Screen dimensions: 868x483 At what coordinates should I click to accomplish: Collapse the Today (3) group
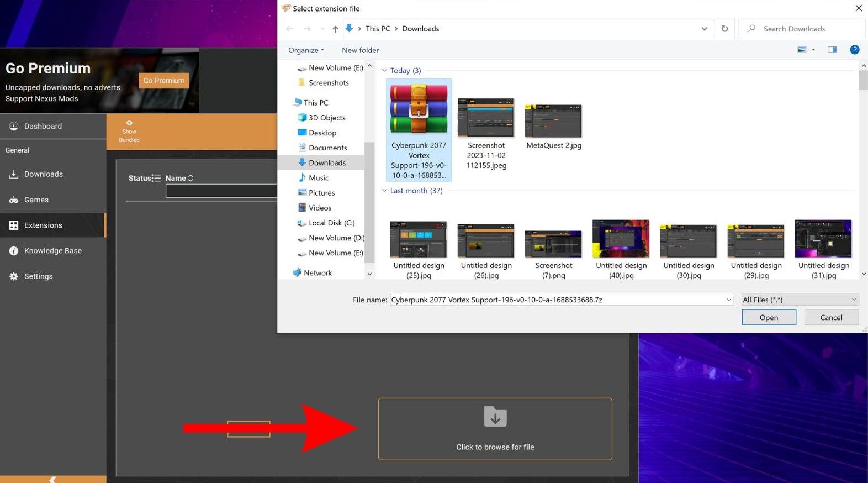tap(384, 71)
